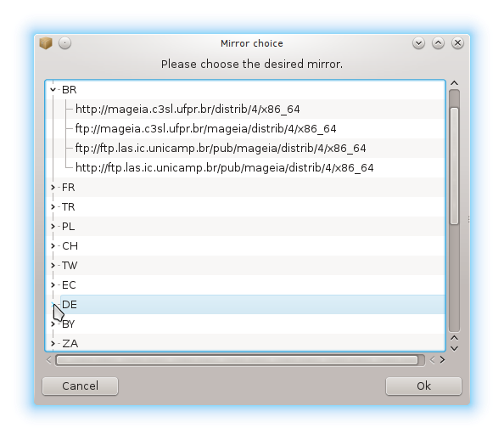This screenshot has height=439, width=504.
Task: Click the vertical scrollbar up arrow at top
Action: 454,83
